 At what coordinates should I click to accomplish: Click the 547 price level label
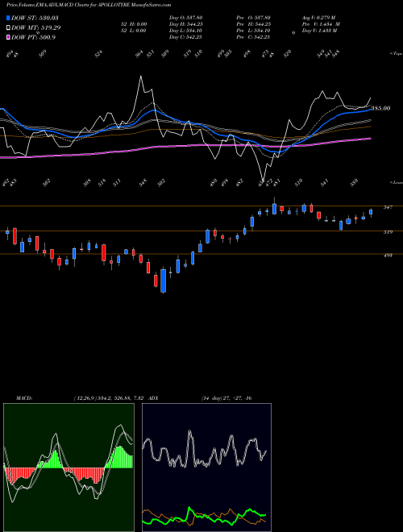click(388, 207)
